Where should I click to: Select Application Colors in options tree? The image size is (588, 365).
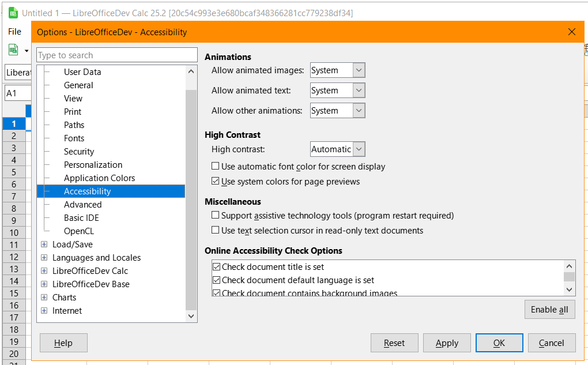coord(99,178)
